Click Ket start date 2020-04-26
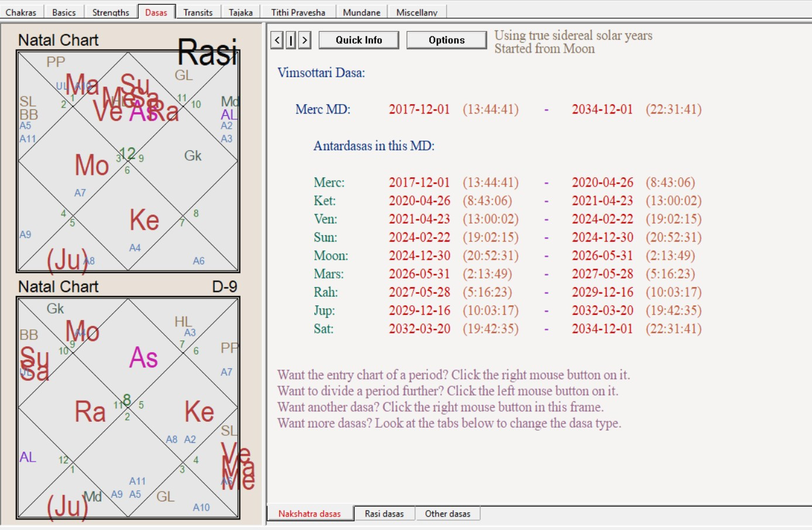812x530 pixels. pos(419,201)
